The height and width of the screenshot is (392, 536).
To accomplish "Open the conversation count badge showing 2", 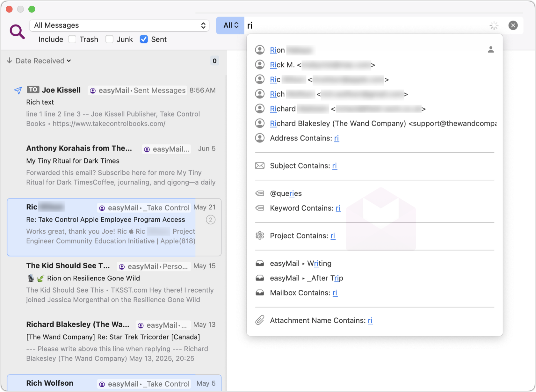I will pyautogui.click(x=211, y=220).
